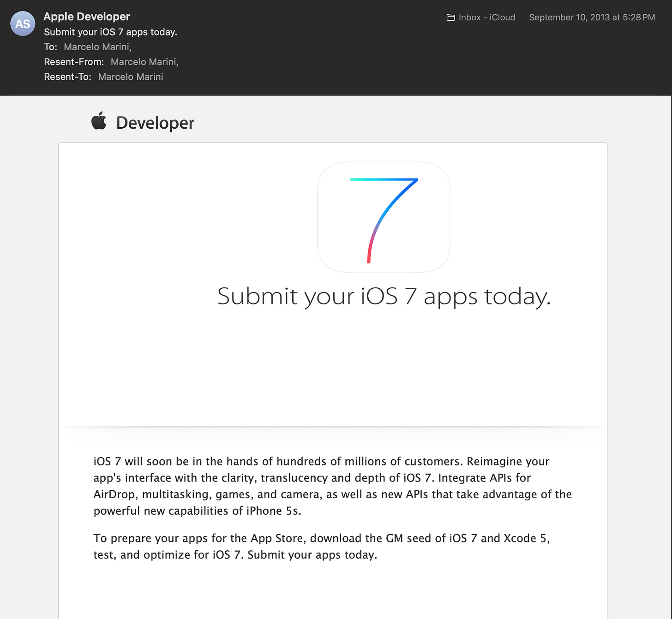672x619 pixels.
Task: Click the Apple logo beside Developer
Action: click(x=99, y=121)
